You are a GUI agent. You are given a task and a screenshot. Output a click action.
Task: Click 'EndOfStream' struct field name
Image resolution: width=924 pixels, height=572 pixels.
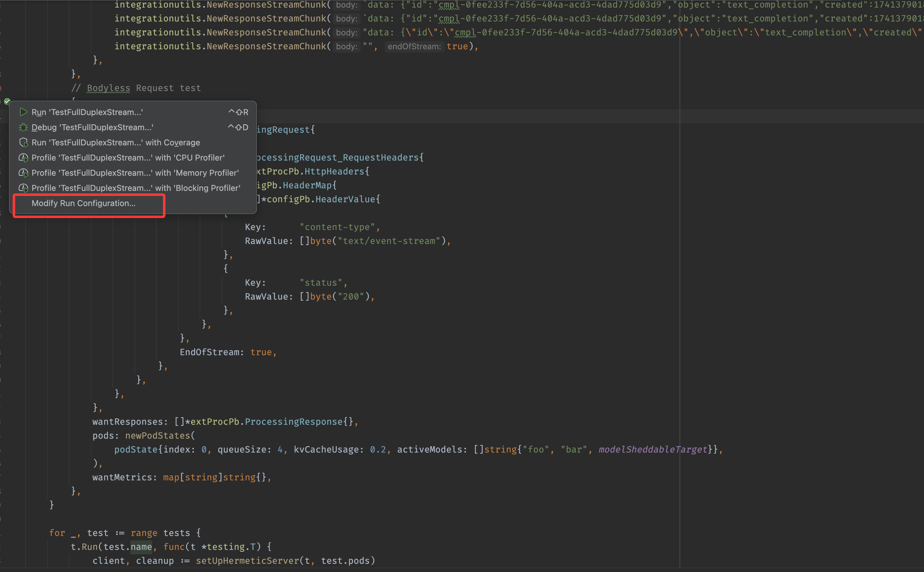pos(209,352)
